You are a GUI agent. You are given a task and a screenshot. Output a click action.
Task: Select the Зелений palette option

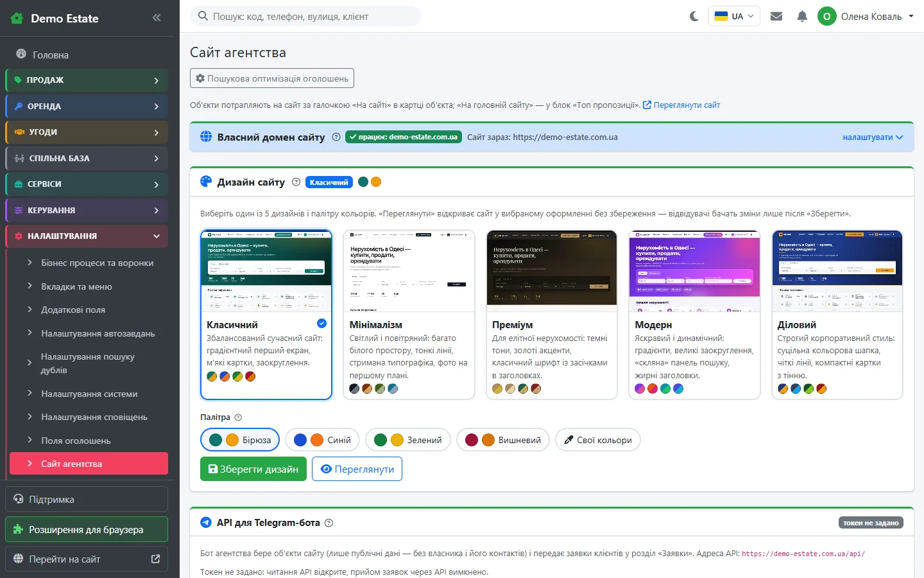(x=408, y=440)
